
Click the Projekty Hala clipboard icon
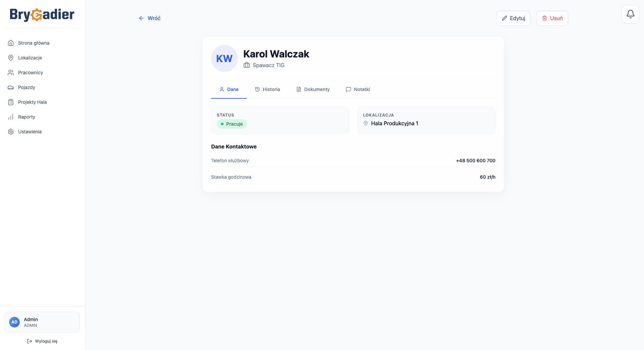click(x=11, y=102)
